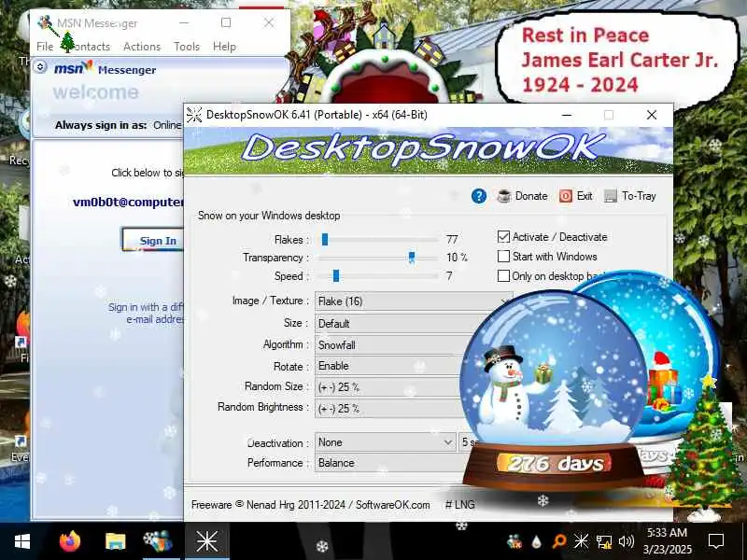Image resolution: width=747 pixels, height=560 pixels.
Task: Click the water drop tray icon
Action: 537,541
